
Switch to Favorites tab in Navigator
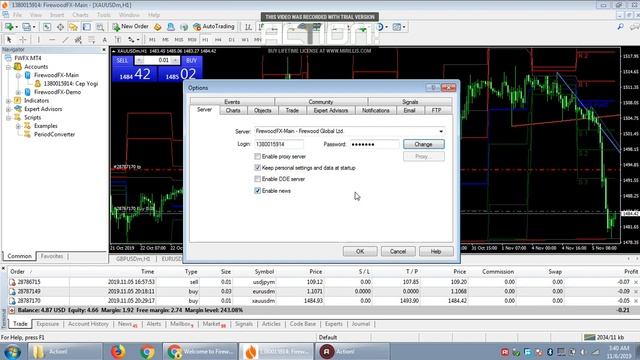point(52,256)
